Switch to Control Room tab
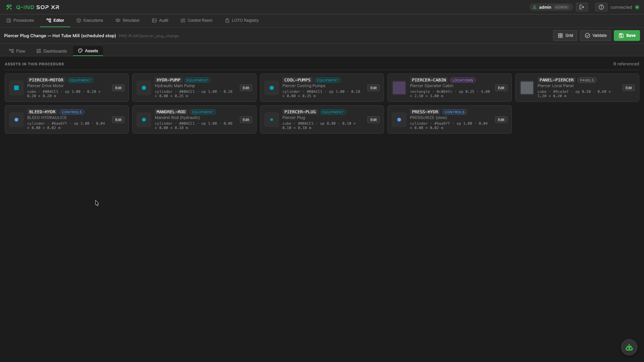The width and height of the screenshot is (644, 362). click(196, 20)
